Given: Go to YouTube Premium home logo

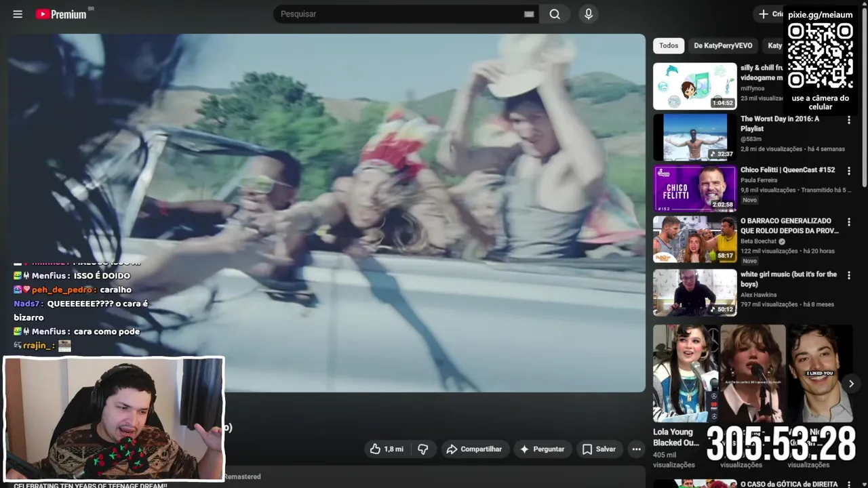Looking at the screenshot, I should (61, 14).
